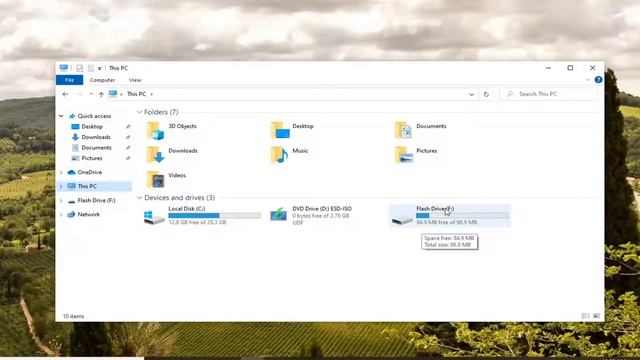
Task: Click the This PC system icon in title bar
Action: point(64,68)
